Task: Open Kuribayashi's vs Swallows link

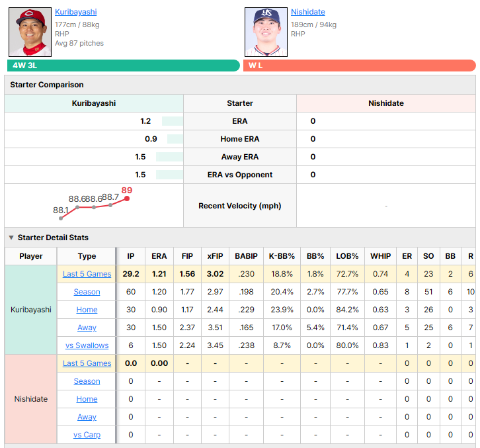Action: (87, 345)
